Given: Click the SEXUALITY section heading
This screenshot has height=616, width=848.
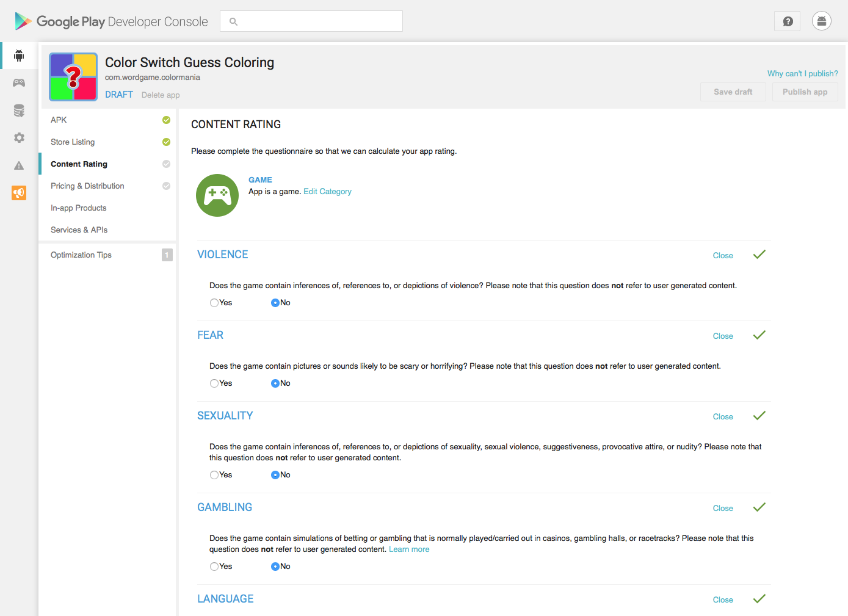Looking at the screenshot, I should 225,416.
